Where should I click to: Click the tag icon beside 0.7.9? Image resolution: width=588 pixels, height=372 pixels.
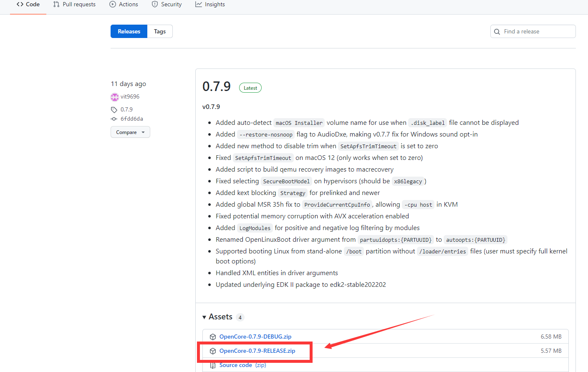pos(114,110)
